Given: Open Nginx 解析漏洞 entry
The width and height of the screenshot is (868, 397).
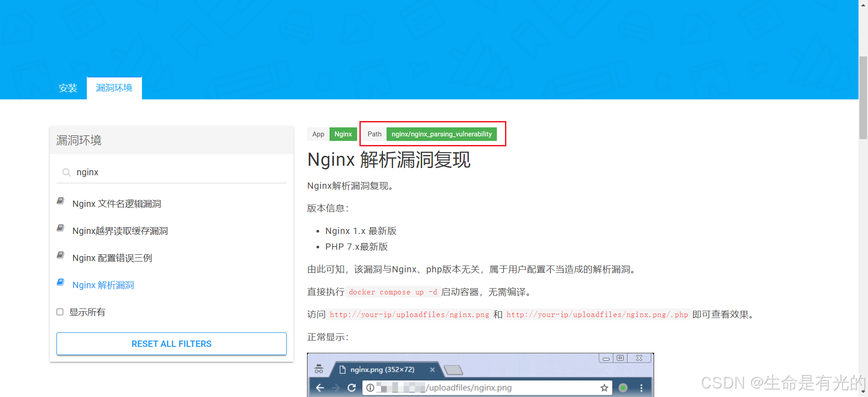Looking at the screenshot, I should point(103,285).
